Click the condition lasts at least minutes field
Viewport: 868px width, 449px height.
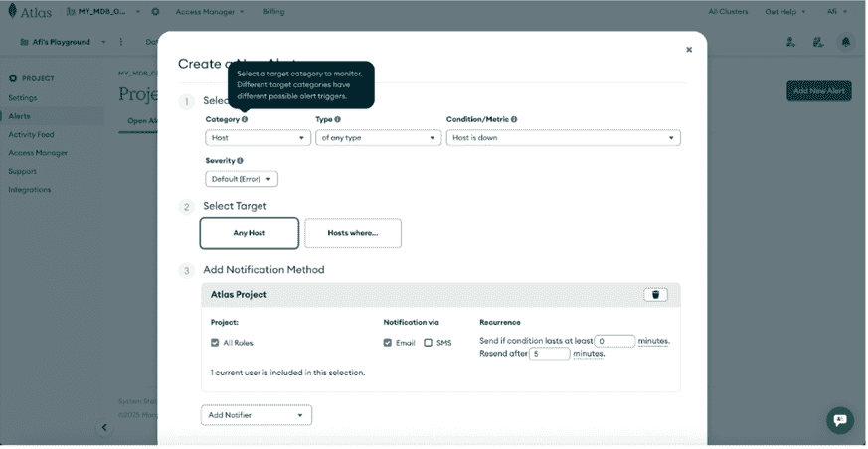click(x=614, y=341)
